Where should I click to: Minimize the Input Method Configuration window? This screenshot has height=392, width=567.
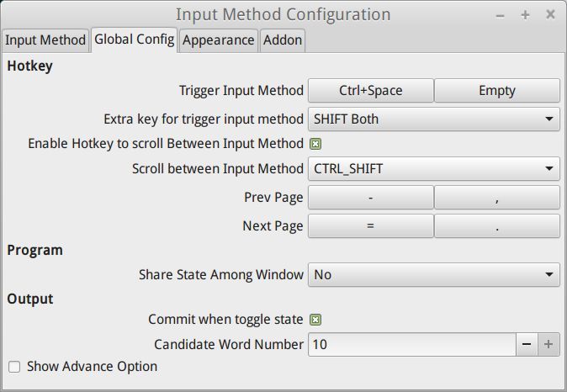pos(501,14)
